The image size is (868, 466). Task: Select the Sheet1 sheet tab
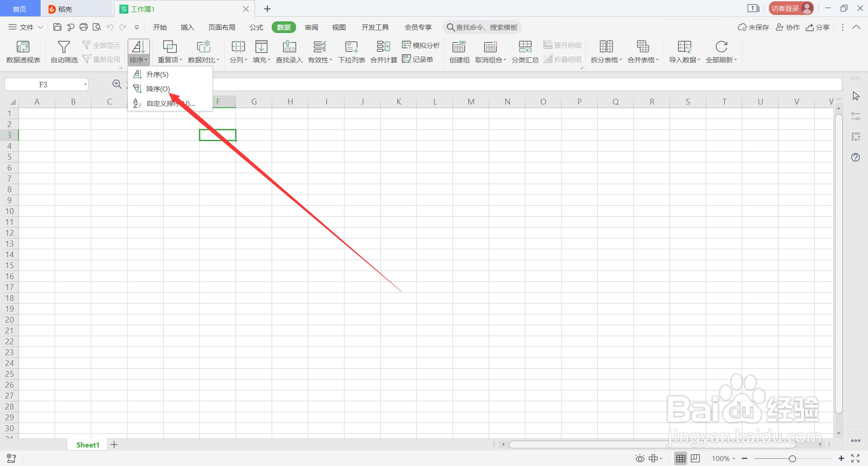pos(88,445)
